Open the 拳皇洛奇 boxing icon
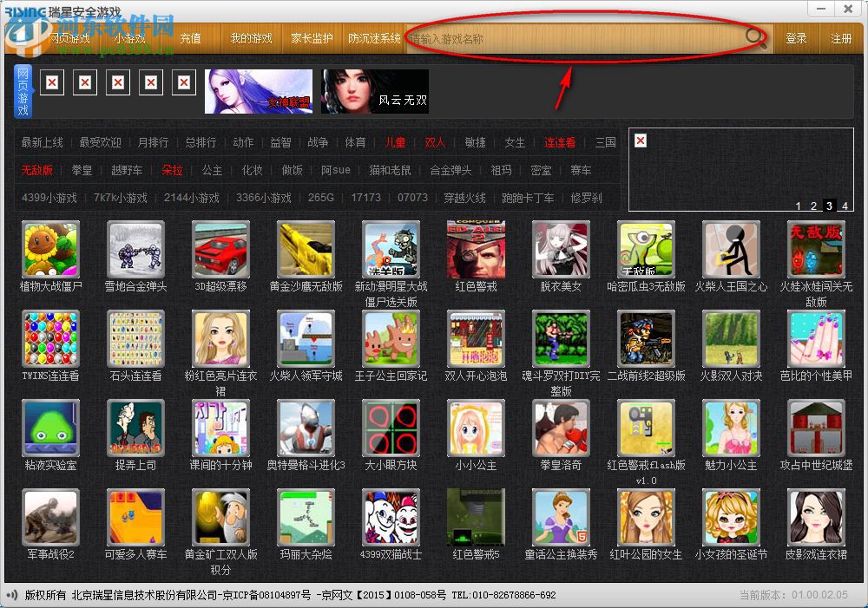 (x=562, y=428)
